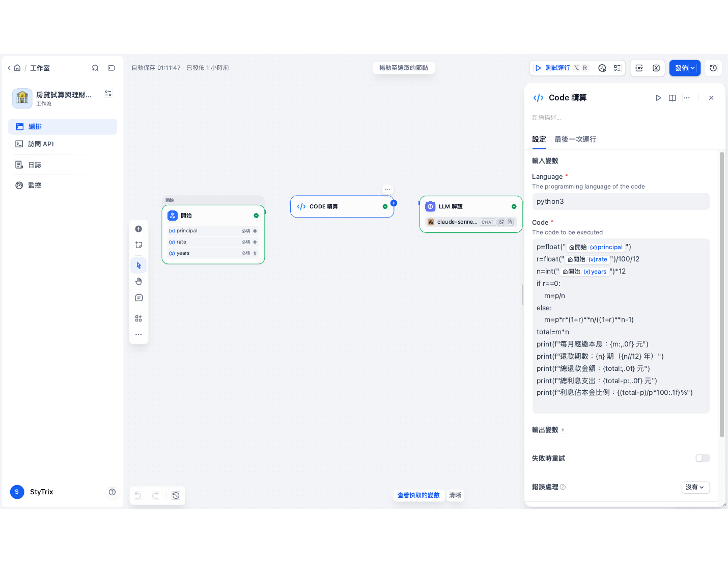Click the years variable tag in the code
728x563 pixels.
click(585, 272)
